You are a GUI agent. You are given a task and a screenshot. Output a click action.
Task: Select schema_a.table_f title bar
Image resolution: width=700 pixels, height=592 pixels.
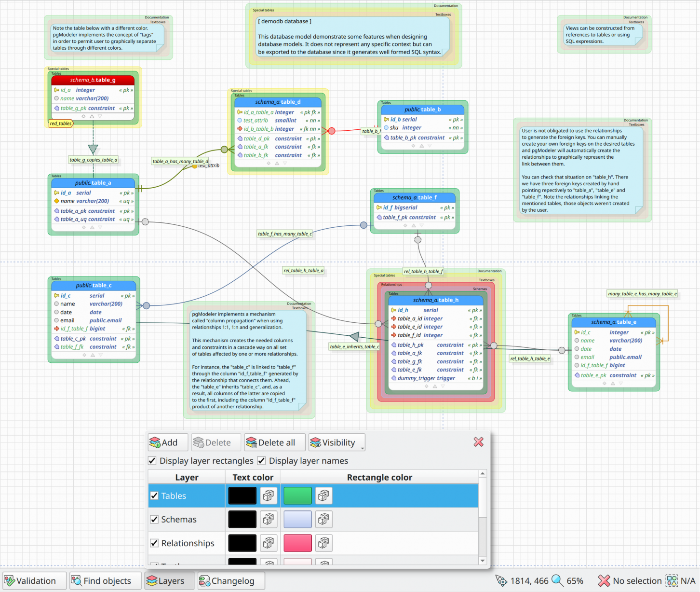415,197
